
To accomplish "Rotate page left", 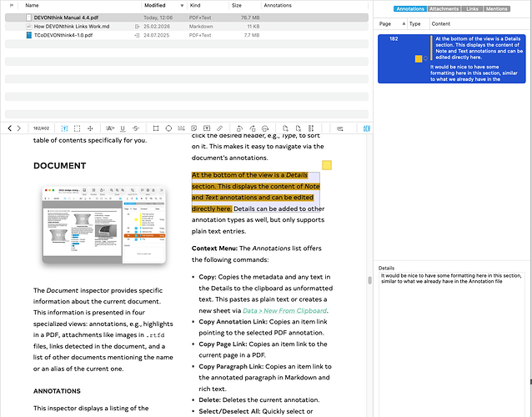I will [x=239, y=128].
